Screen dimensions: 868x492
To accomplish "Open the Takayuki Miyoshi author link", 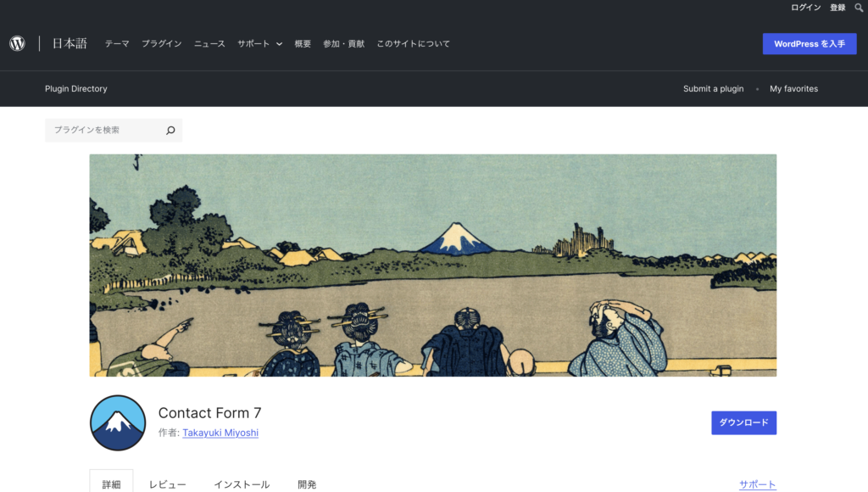I will (x=220, y=433).
